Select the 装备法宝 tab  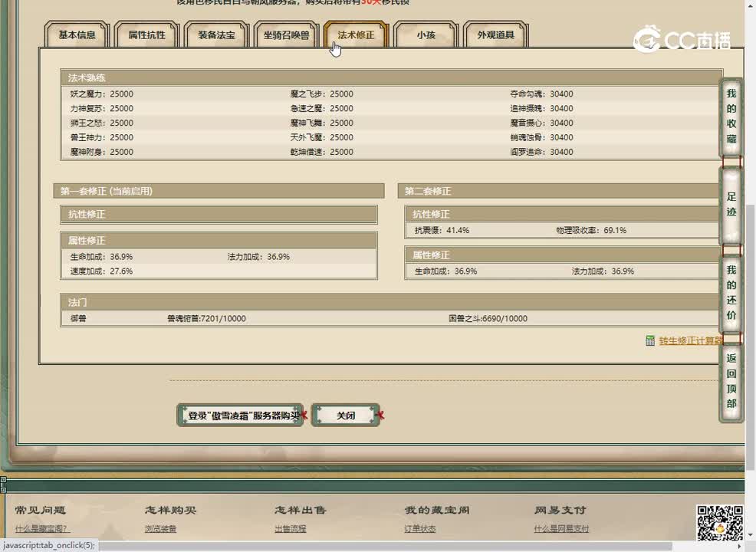[216, 35]
